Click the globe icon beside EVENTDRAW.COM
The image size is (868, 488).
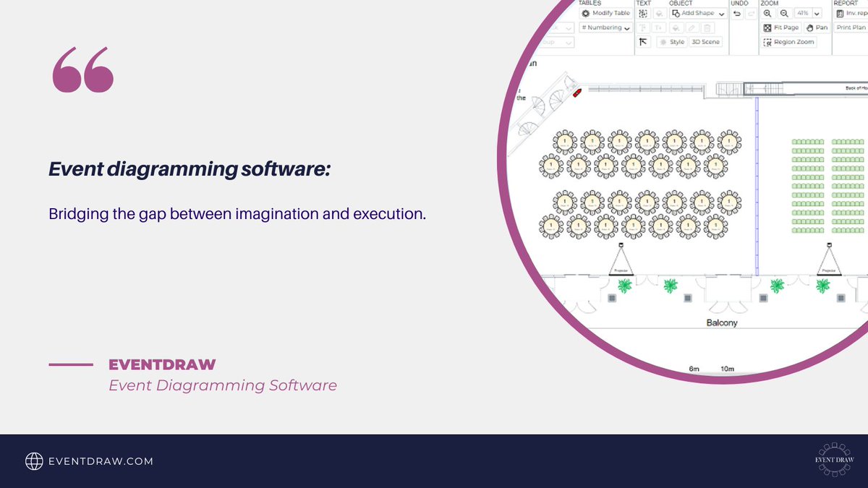(34, 461)
